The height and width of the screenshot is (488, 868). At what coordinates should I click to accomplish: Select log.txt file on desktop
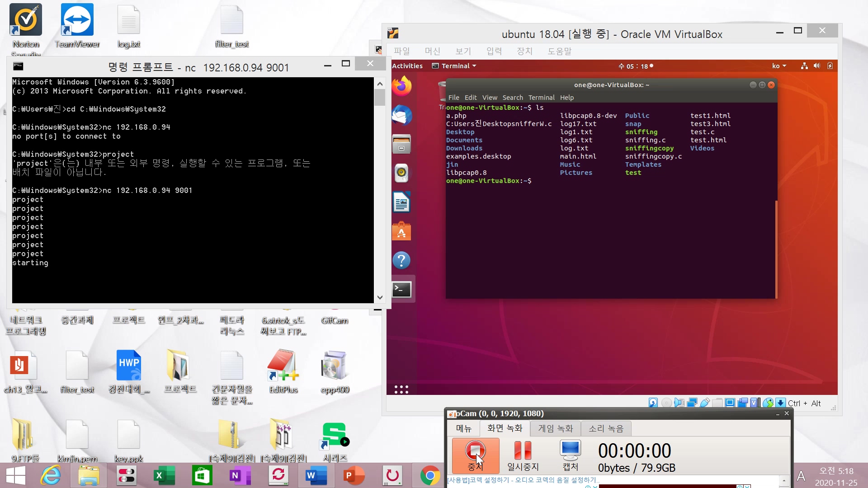click(x=129, y=26)
